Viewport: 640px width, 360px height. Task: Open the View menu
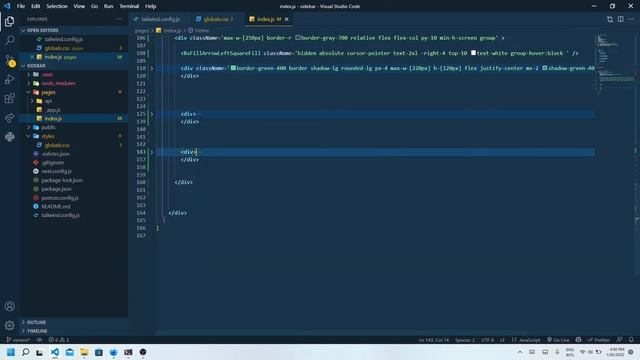click(79, 6)
